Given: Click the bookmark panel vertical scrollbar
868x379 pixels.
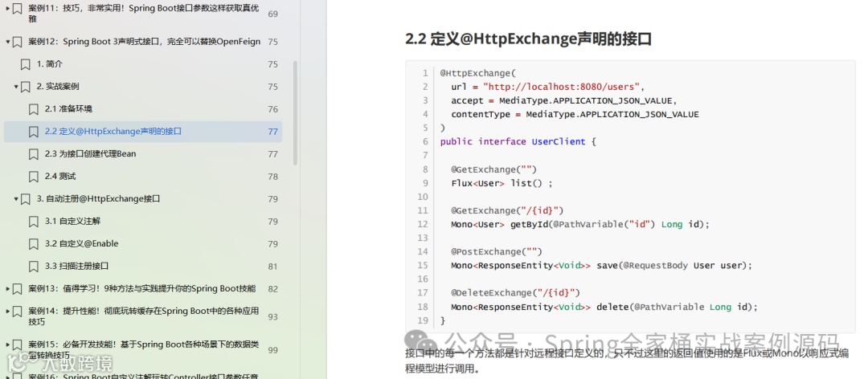Looking at the screenshot, I should [295, 112].
